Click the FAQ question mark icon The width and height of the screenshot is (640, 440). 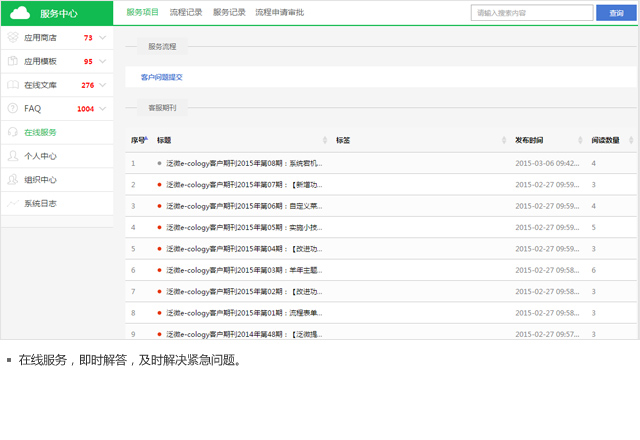(x=13, y=108)
